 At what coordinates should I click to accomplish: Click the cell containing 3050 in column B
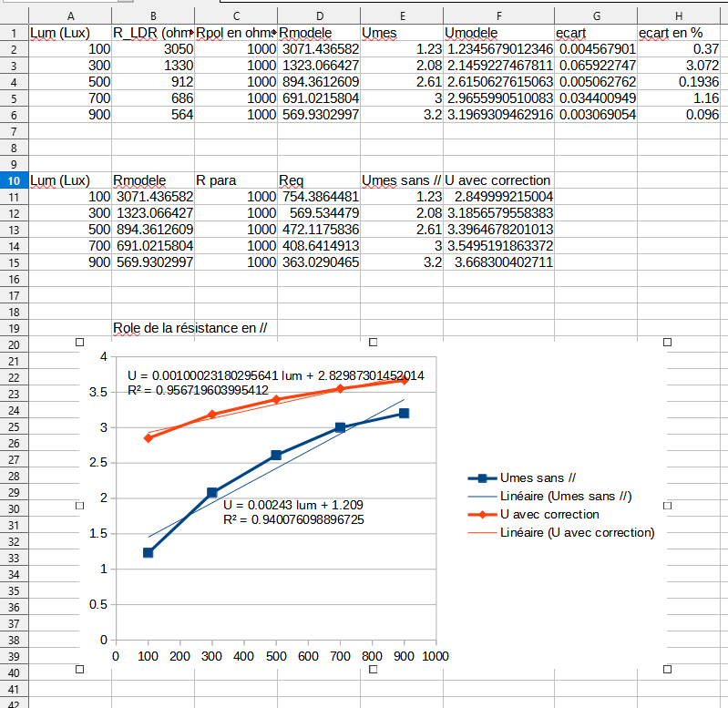(153, 49)
